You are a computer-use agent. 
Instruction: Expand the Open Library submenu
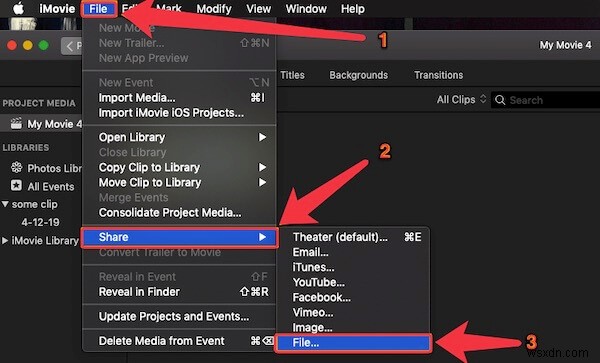(179, 137)
